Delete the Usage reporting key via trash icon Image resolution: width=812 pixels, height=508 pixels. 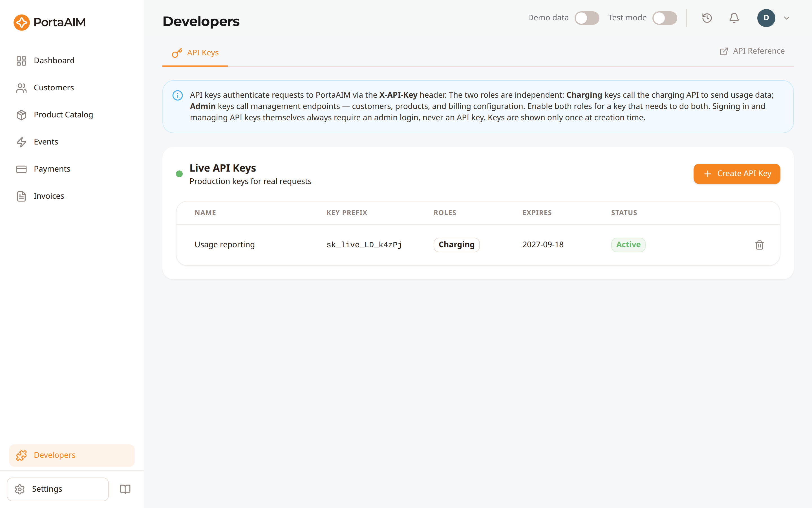click(x=759, y=245)
